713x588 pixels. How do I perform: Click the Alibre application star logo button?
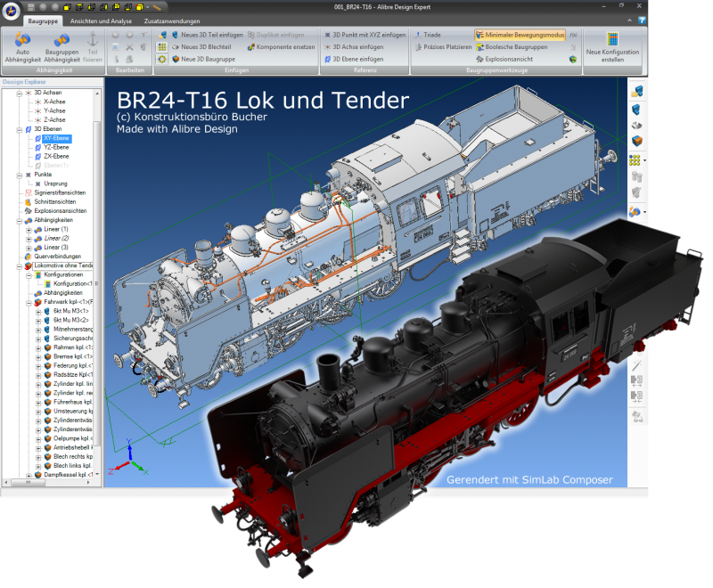pyautogui.click(x=11, y=10)
